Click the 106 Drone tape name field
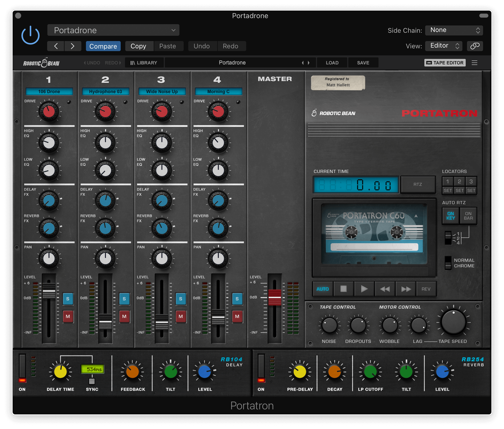Viewport: 504px width, 429px height. [x=49, y=92]
